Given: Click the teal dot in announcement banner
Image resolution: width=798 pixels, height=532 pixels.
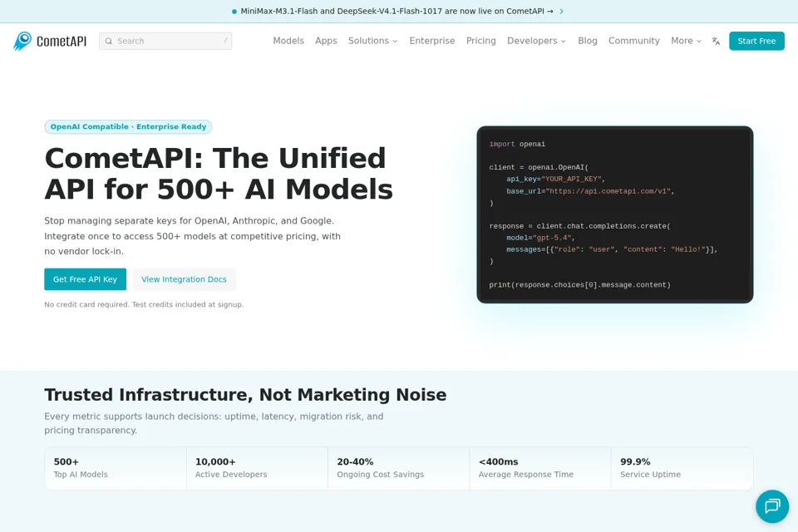Looking at the screenshot, I should (234, 11).
